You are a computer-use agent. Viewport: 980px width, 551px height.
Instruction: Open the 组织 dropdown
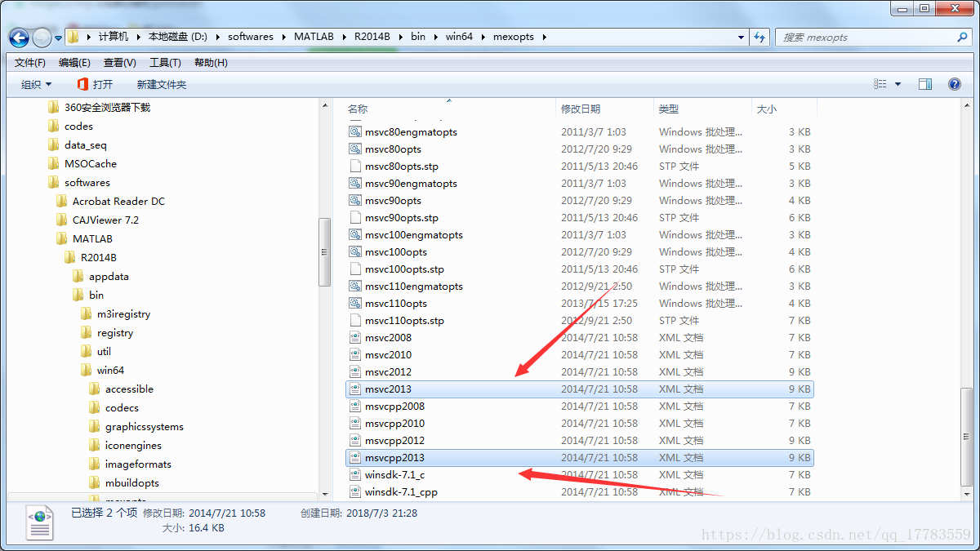tap(36, 83)
